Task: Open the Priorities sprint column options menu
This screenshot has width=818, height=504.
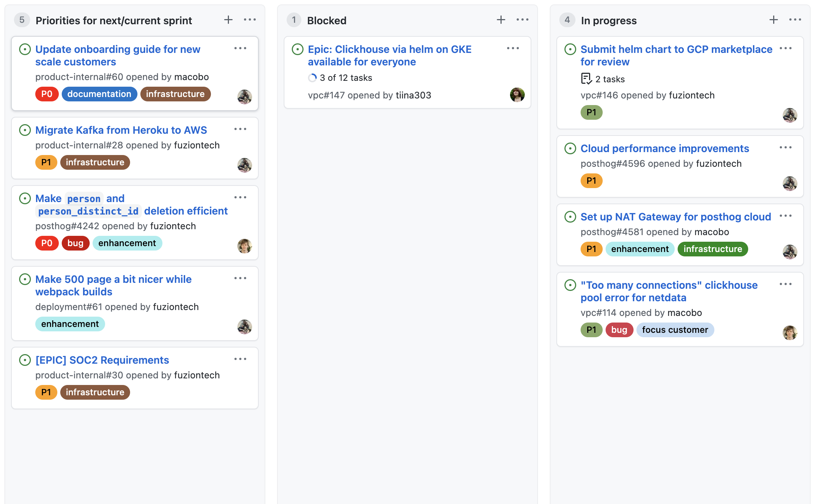Action: pyautogui.click(x=250, y=20)
